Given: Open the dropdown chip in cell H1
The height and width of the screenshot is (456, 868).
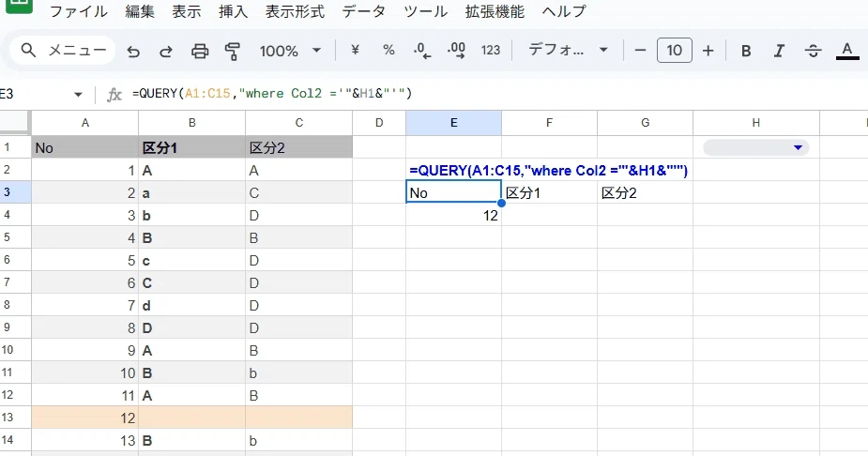Looking at the screenshot, I should coord(755,147).
